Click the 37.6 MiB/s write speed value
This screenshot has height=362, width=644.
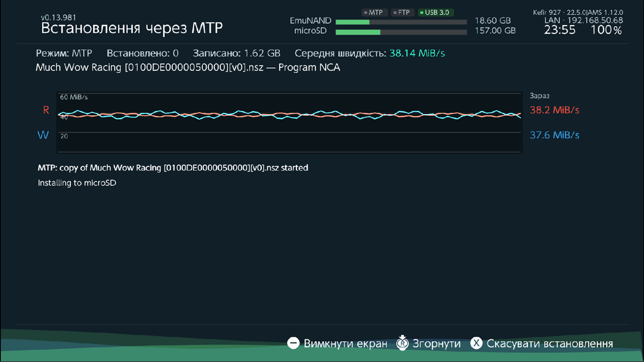[554, 135]
